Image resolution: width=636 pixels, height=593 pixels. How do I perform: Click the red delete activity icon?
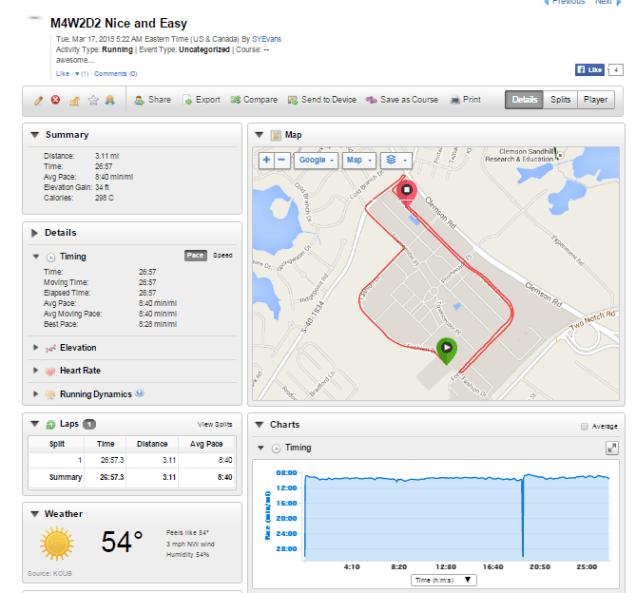point(56,100)
